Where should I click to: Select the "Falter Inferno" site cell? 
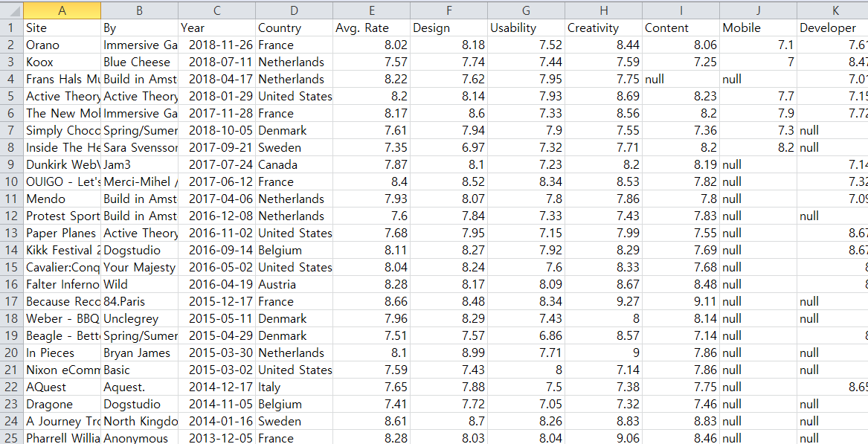click(62, 285)
